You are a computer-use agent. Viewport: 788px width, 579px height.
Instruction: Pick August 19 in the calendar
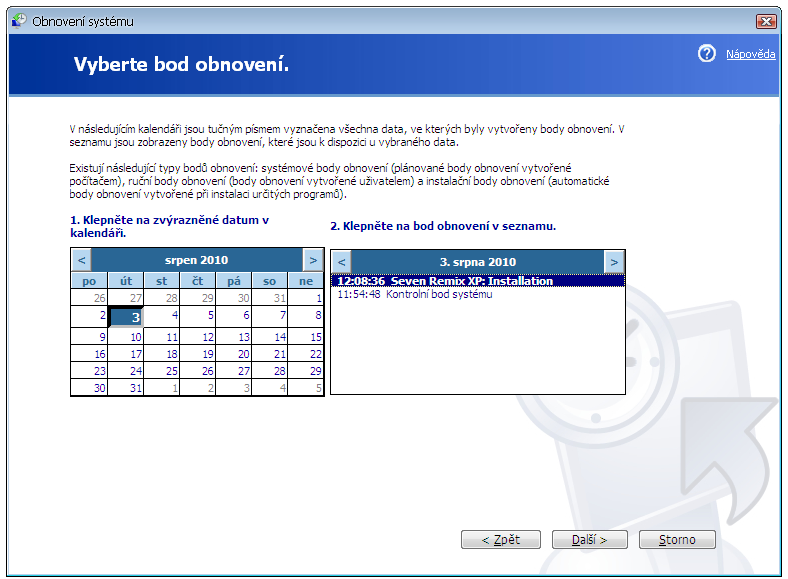(198, 353)
